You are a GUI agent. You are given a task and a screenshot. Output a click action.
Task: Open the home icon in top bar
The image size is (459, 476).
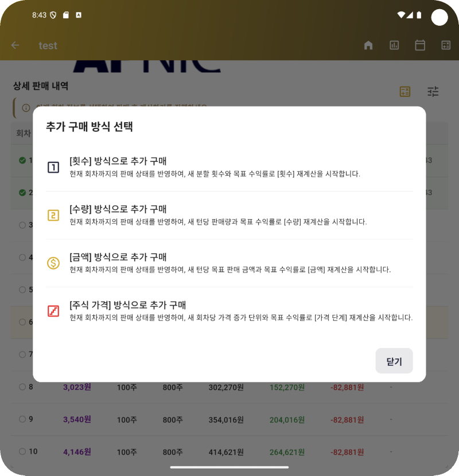coord(368,45)
